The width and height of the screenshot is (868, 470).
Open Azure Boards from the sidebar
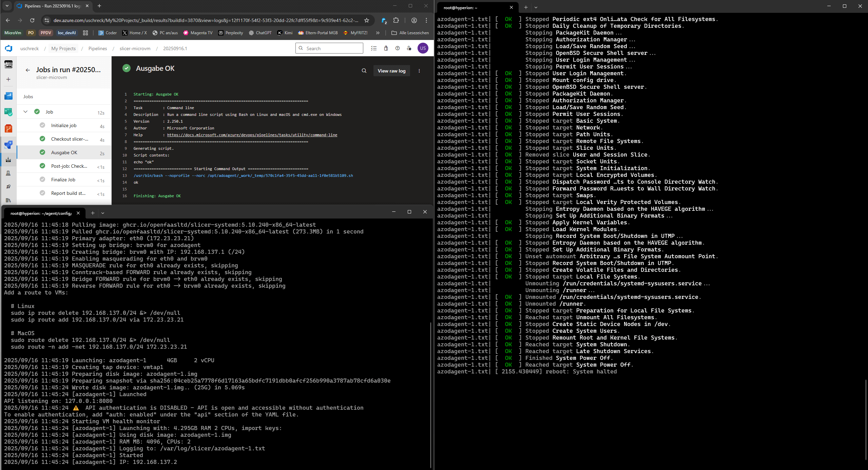8,112
